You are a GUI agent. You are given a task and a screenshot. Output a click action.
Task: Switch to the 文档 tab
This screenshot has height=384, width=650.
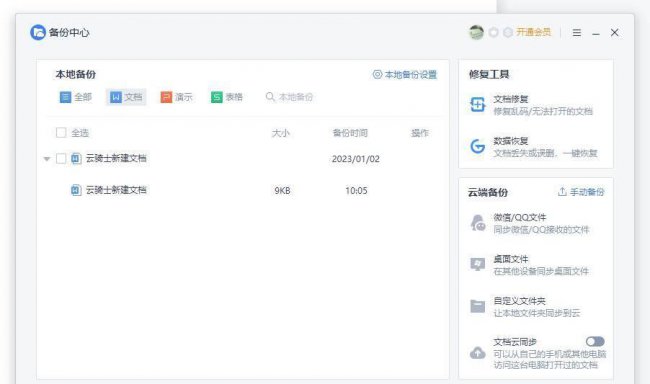tap(126, 97)
